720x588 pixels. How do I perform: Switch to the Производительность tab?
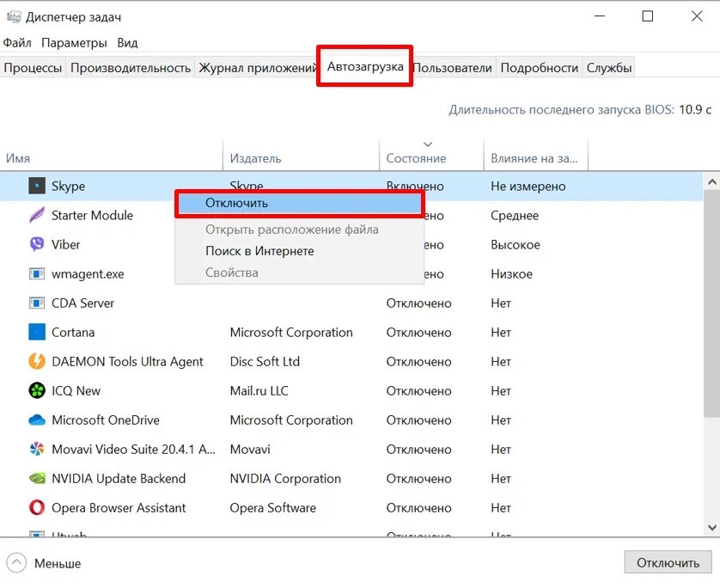pos(131,68)
